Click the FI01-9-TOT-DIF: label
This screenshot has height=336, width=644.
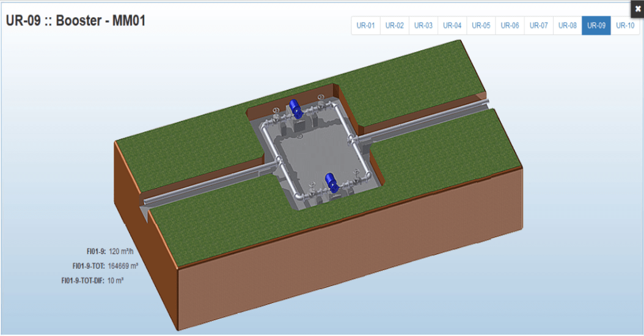[83, 280]
